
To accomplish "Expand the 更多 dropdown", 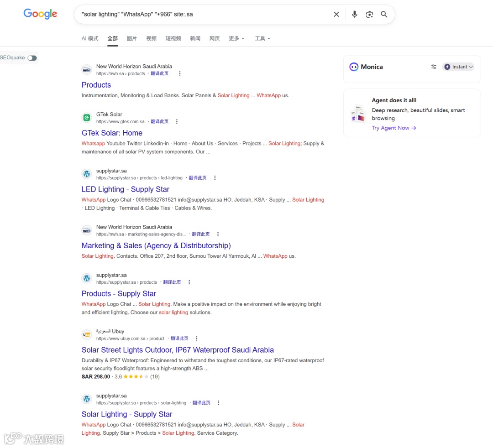I will point(236,38).
